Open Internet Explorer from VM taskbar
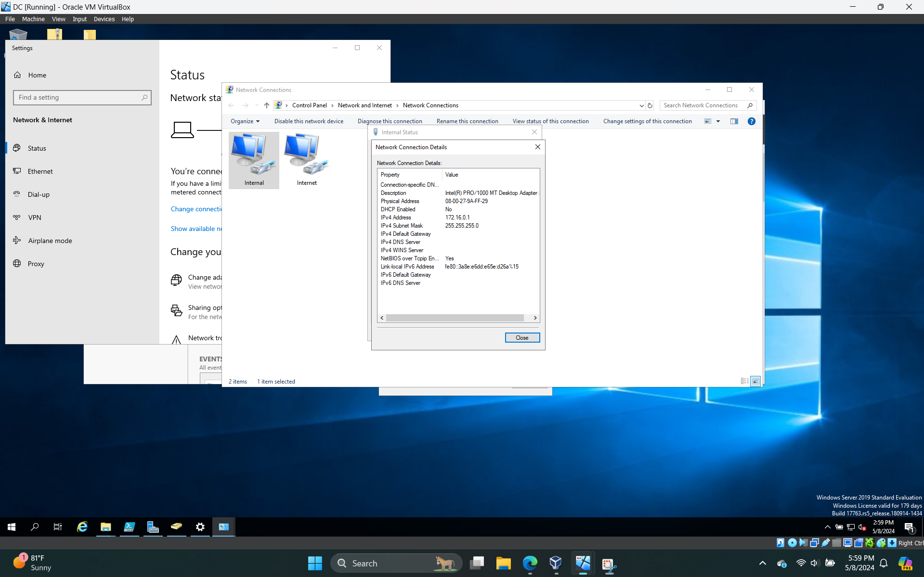924x577 pixels. (x=82, y=527)
